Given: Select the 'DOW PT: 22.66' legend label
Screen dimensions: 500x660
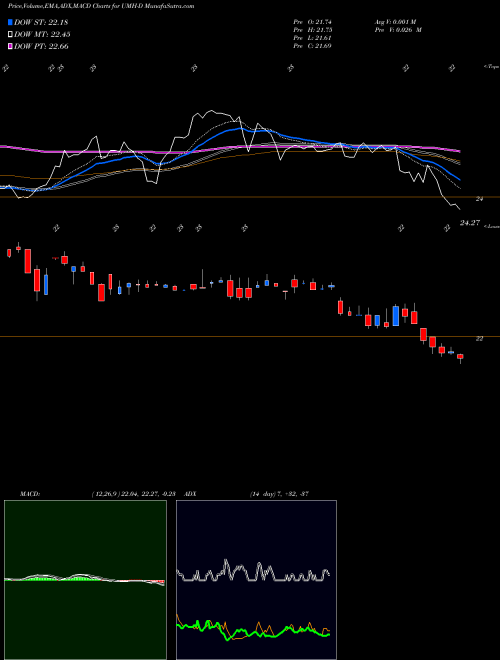Looking at the screenshot, I should [x=41, y=46].
